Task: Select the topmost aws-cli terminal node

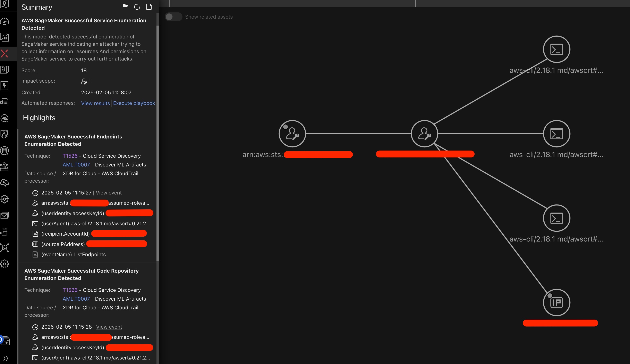Action: [x=556, y=49]
